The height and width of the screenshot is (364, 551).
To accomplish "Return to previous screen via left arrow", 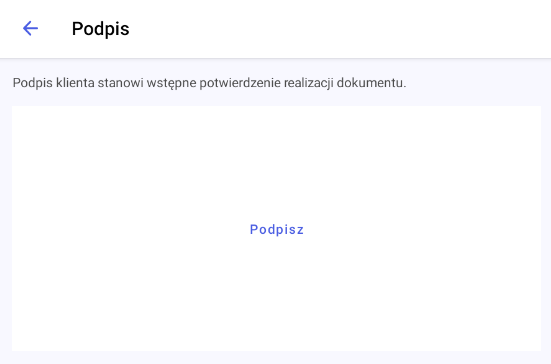I will pos(30,28).
